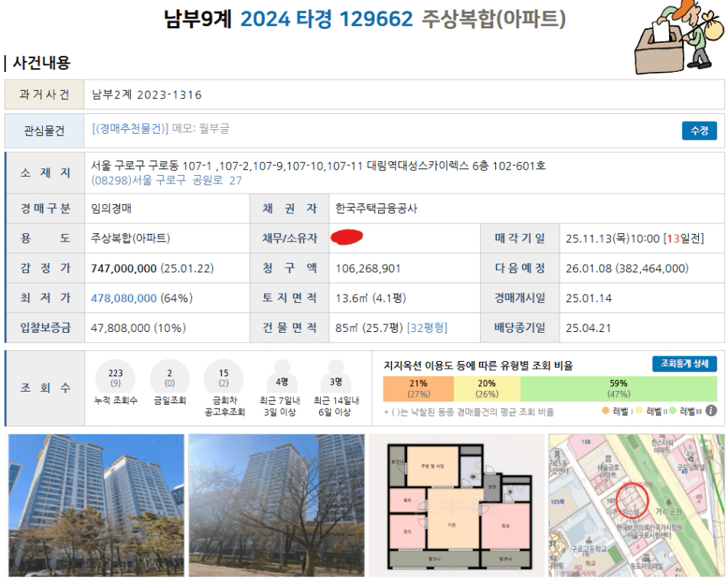Click 금회차 공고후조회 15 circle
Viewport: 728px width, 579px height.
[x=224, y=378]
